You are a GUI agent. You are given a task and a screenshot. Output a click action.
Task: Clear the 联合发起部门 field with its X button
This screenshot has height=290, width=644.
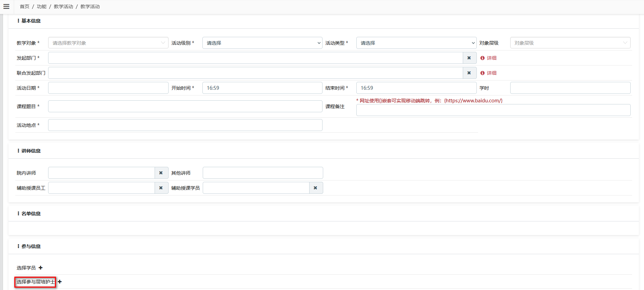469,73
